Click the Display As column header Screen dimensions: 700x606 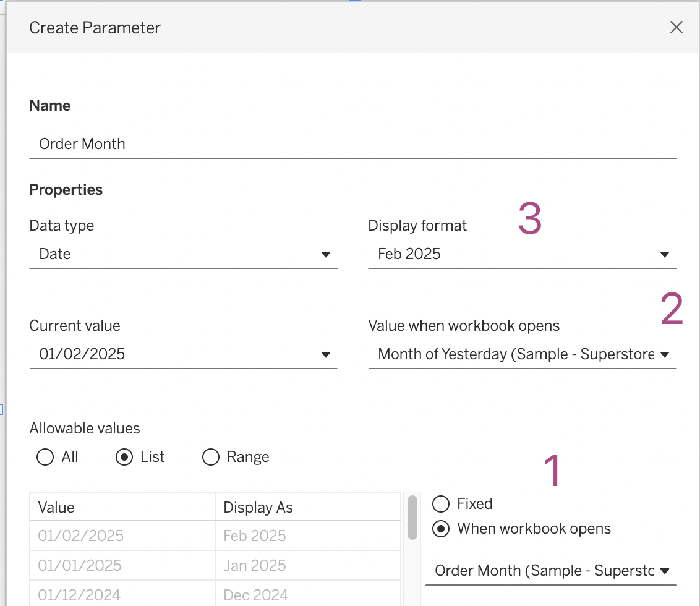click(x=307, y=508)
